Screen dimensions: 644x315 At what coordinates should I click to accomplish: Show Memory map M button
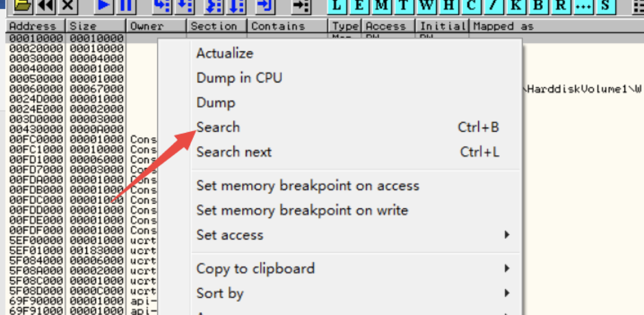tap(382, 6)
